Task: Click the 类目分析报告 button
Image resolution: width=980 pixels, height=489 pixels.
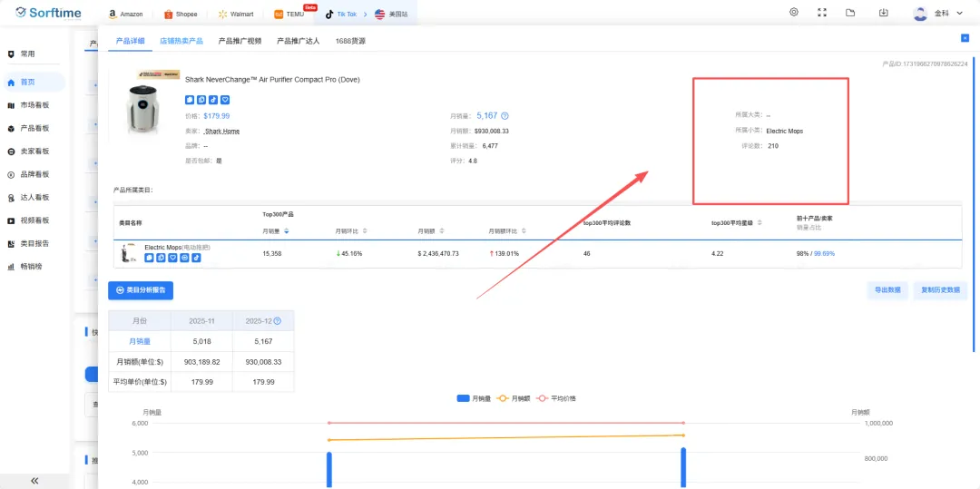Action: tap(141, 290)
